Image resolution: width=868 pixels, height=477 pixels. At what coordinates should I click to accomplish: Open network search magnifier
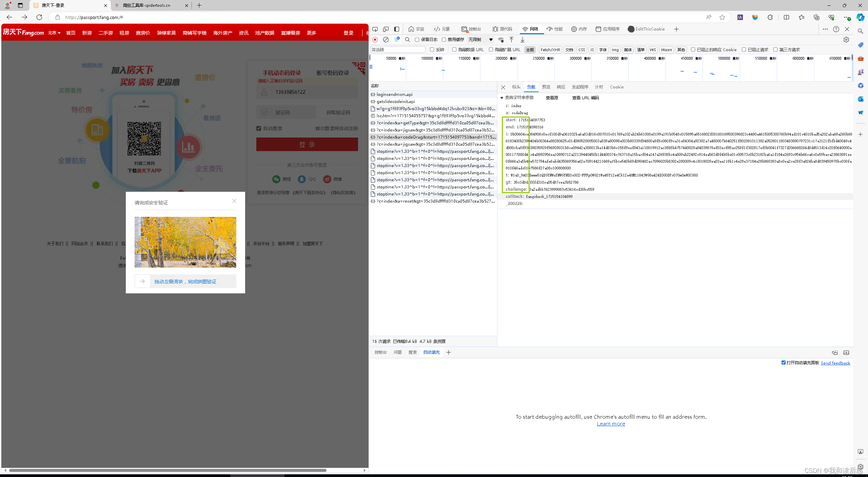[408, 40]
